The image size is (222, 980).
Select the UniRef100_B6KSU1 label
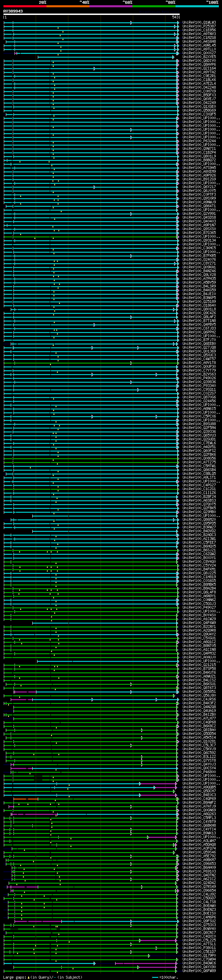click(x=199, y=684)
